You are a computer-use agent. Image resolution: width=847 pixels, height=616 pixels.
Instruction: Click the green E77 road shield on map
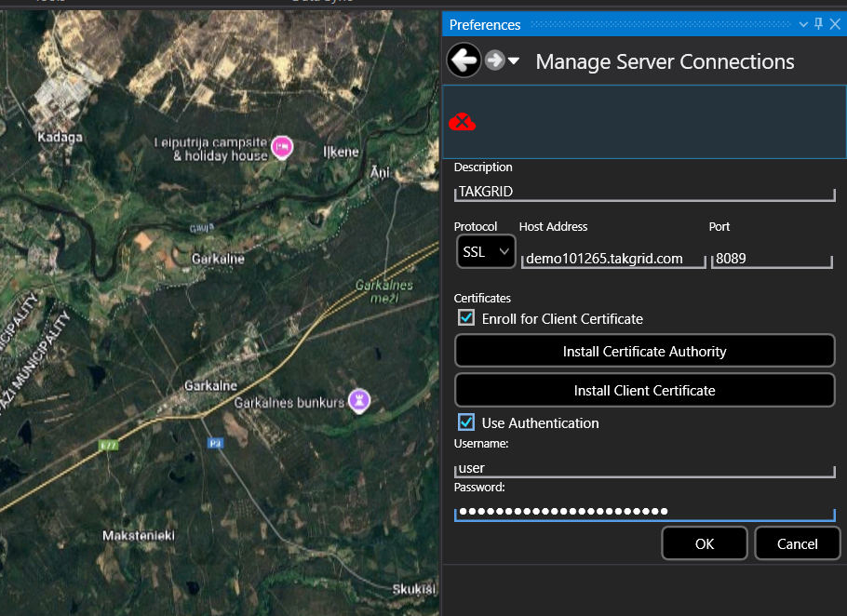coord(109,446)
